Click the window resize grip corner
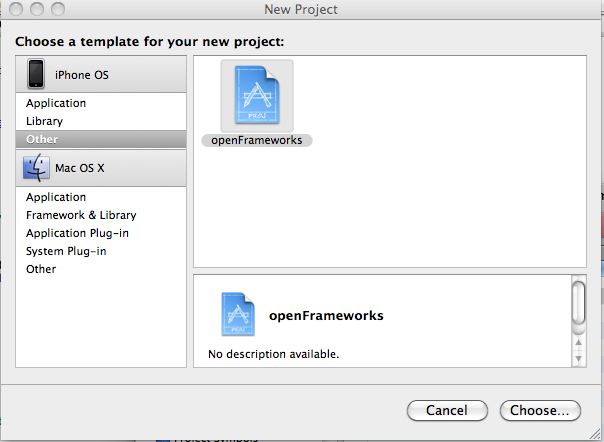Image resolution: width=604 pixels, height=442 pixels. click(595, 434)
